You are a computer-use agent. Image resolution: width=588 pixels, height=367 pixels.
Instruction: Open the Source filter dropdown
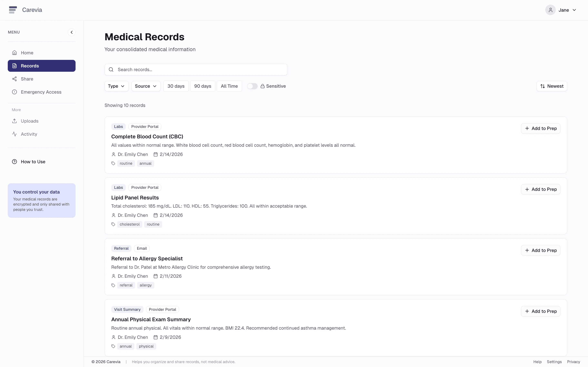tap(146, 86)
